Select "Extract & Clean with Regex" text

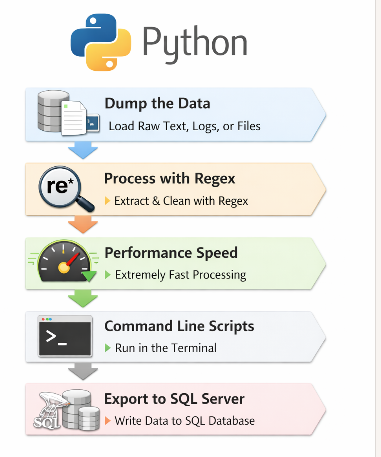click(181, 201)
